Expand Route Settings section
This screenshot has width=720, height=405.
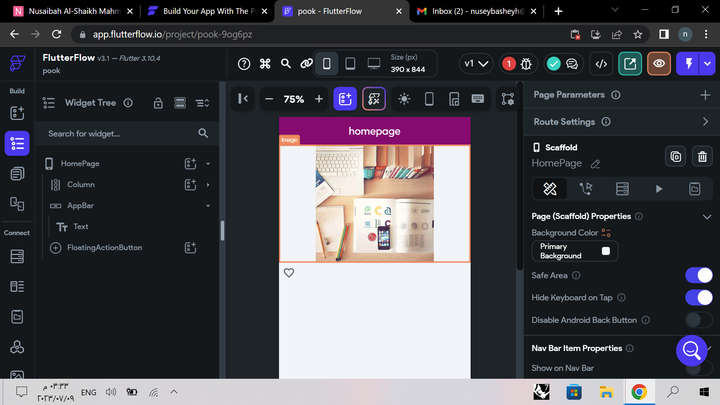click(705, 122)
